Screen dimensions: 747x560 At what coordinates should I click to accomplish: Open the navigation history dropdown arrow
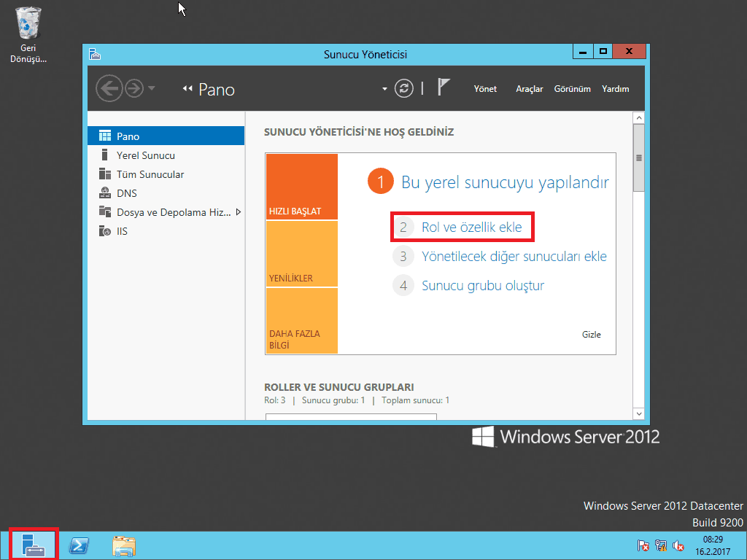point(152,89)
